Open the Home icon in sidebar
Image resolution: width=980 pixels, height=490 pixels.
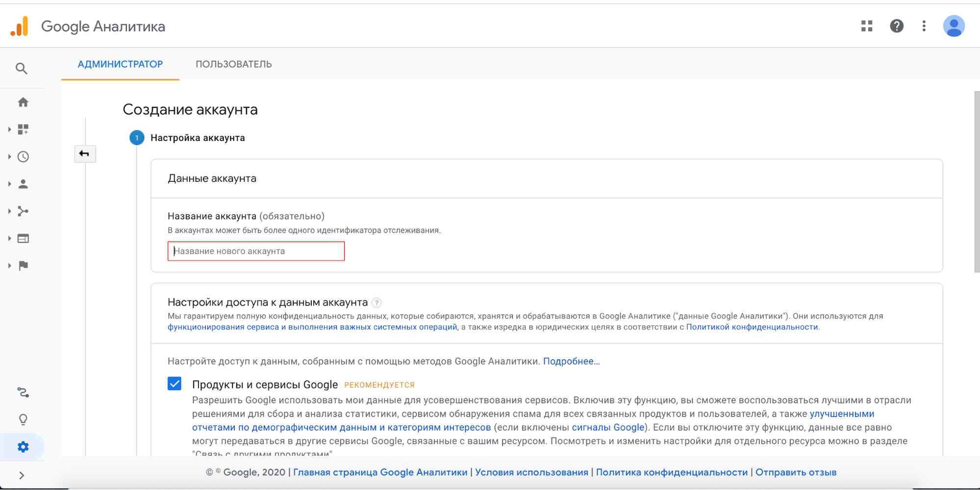coord(23,102)
